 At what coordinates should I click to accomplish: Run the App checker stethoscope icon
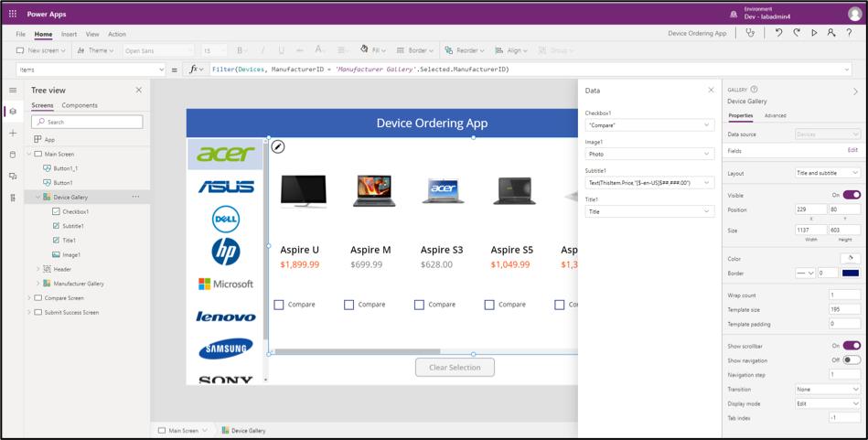click(750, 33)
